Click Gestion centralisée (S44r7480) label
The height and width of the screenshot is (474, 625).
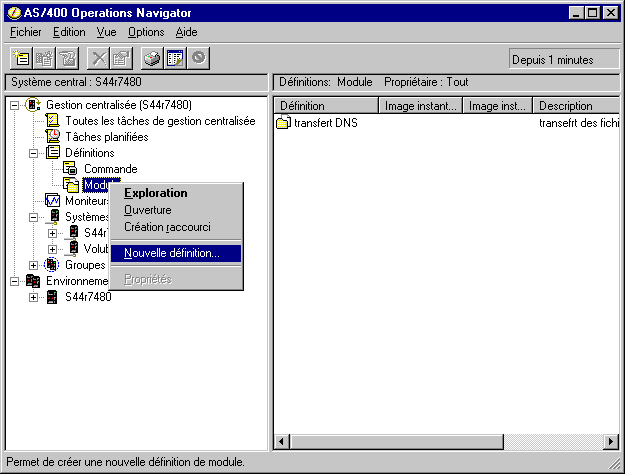119,105
